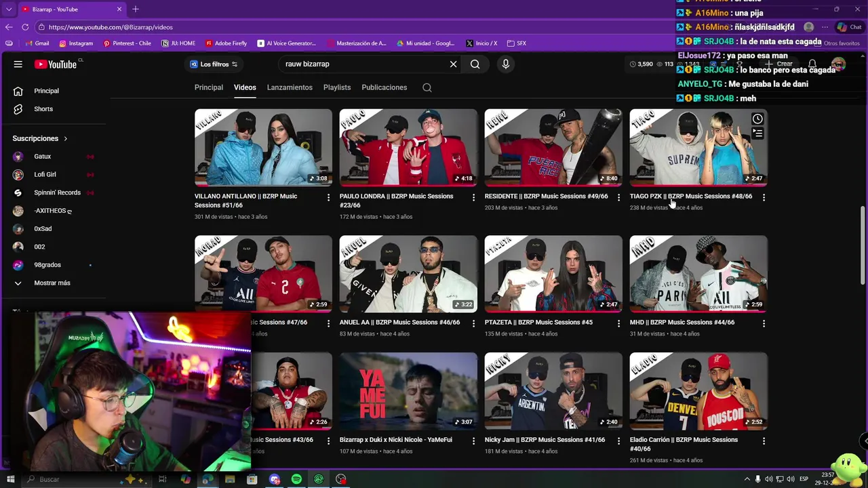Viewport: 868px width, 488px height.
Task: Add TIAGO PZK video to queue
Action: 757,134
